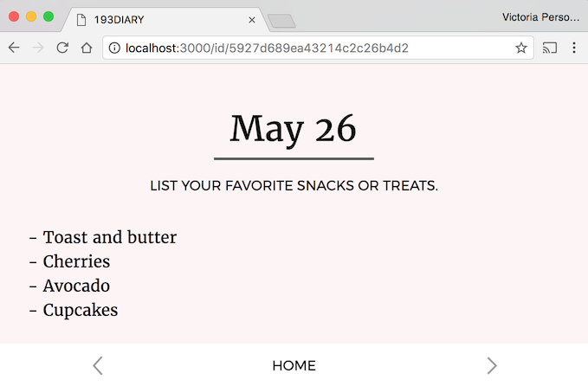Click the HOME link

(x=294, y=365)
